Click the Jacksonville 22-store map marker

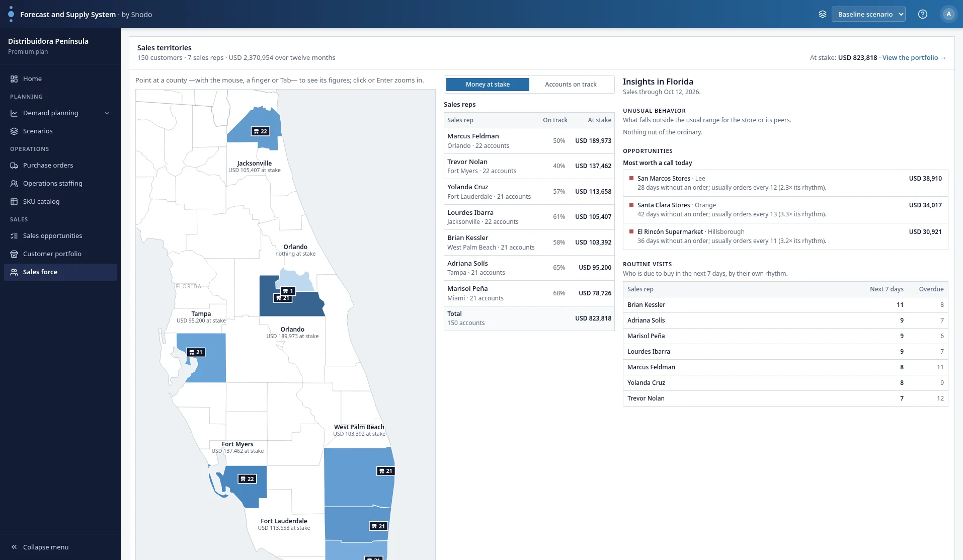[x=261, y=131]
